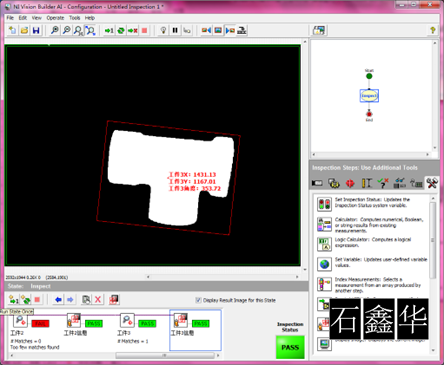Image resolution: width=444 pixels, height=365 pixels.
Task: Stop the inspection with main toolbar stop icon
Action: coord(144,30)
